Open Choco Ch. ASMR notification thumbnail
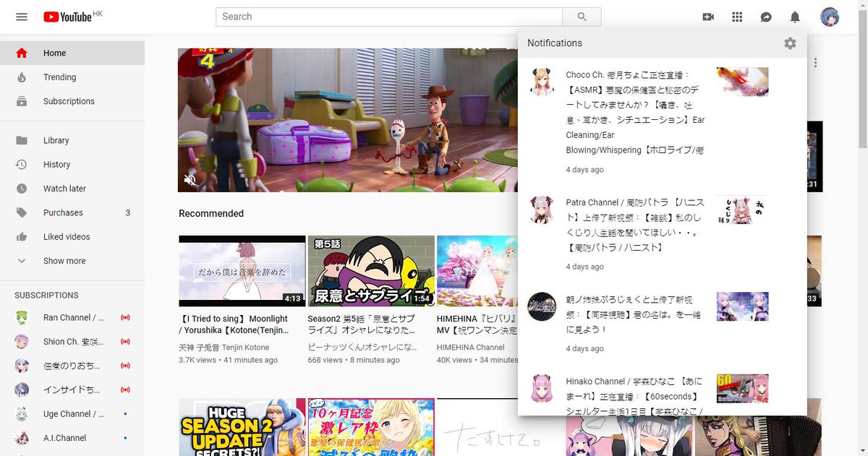 [x=742, y=82]
